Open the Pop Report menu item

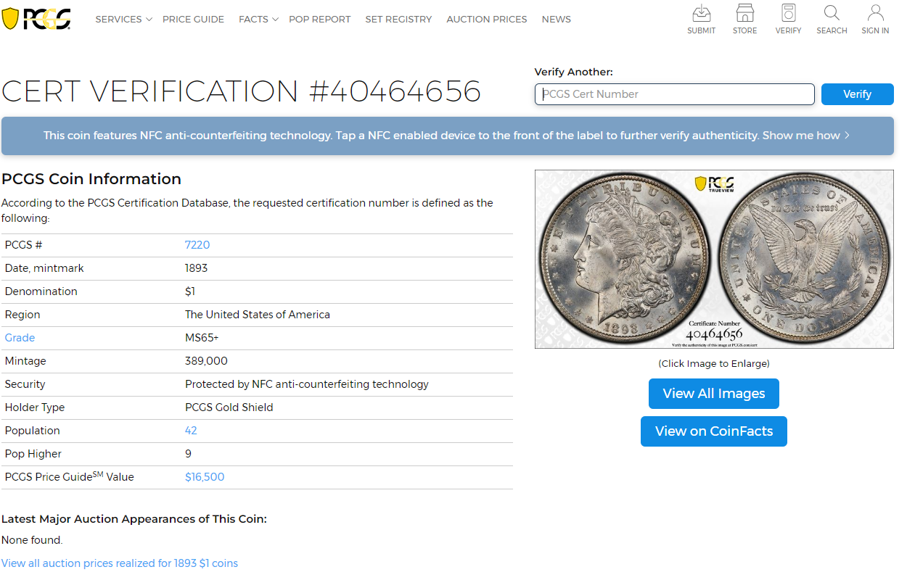tap(319, 20)
